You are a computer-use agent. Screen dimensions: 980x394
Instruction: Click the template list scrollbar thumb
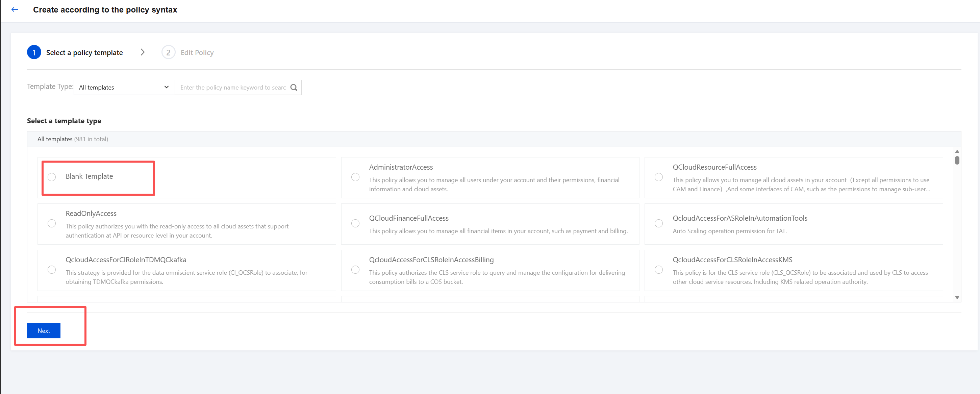coord(957,160)
